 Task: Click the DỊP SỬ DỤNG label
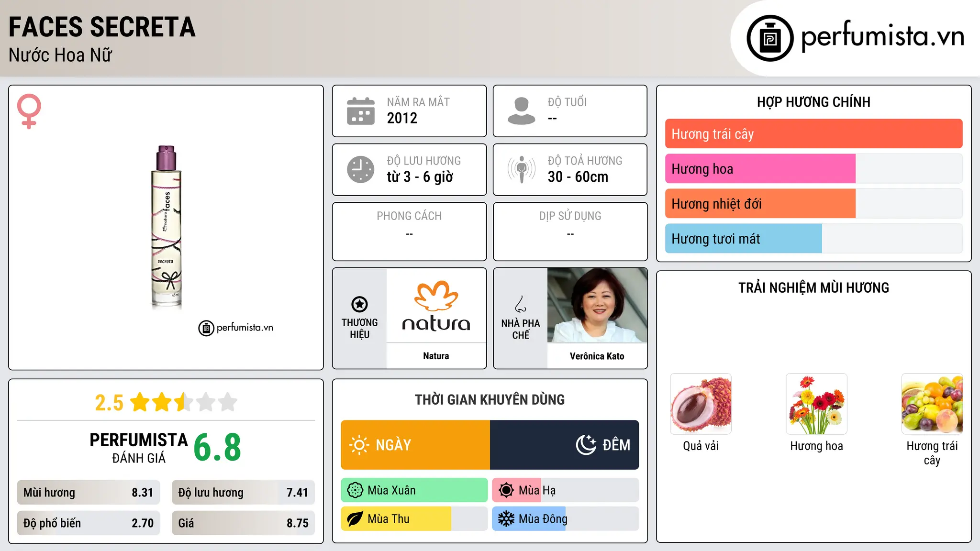pos(570,216)
